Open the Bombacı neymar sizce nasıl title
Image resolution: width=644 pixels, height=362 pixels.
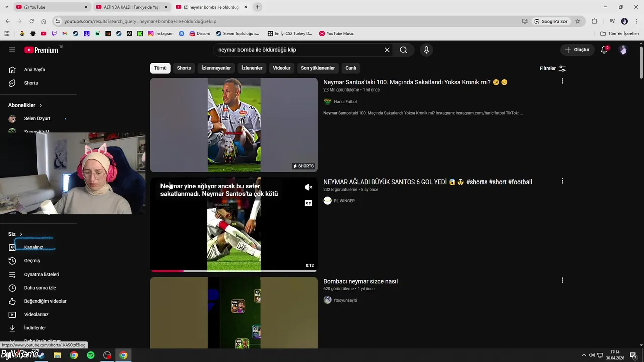click(360, 281)
